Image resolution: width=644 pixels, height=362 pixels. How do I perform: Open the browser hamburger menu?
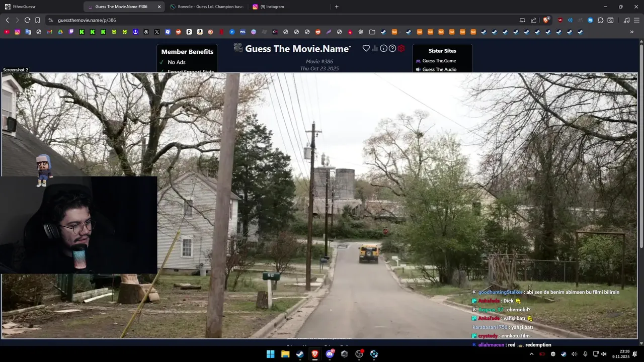tap(636, 20)
